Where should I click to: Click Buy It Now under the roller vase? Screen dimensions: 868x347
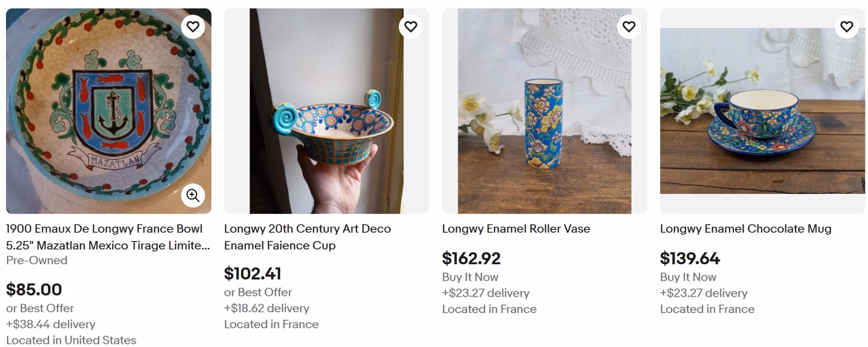(470, 277)
